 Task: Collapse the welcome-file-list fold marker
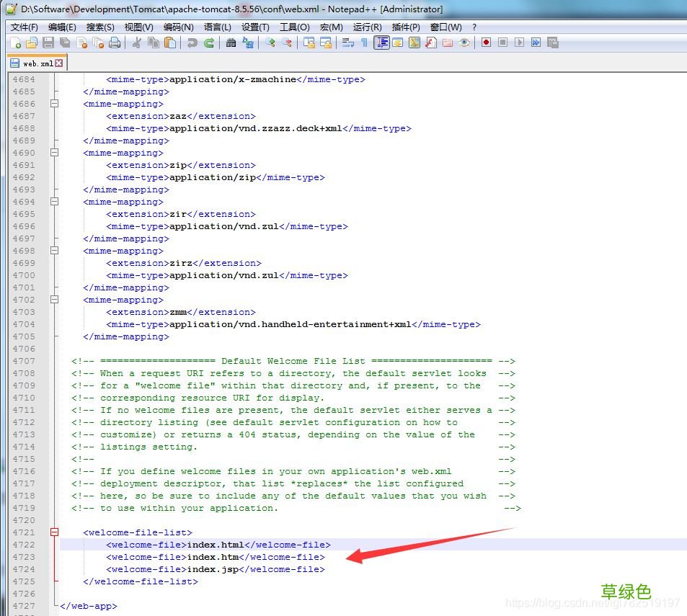tap(54, 532)
